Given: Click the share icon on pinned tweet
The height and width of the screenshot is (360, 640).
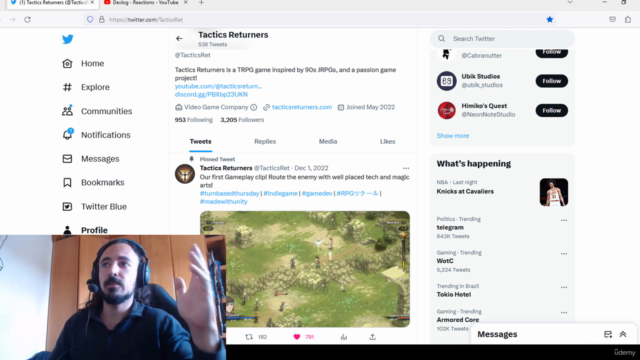Looking at the screenshot, I should click(372, 337).
